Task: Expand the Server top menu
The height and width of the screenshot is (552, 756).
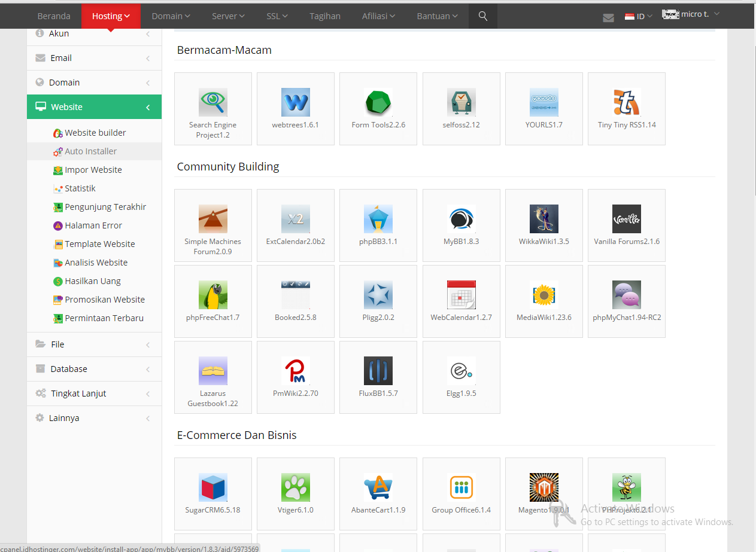Action: point(228,16)
